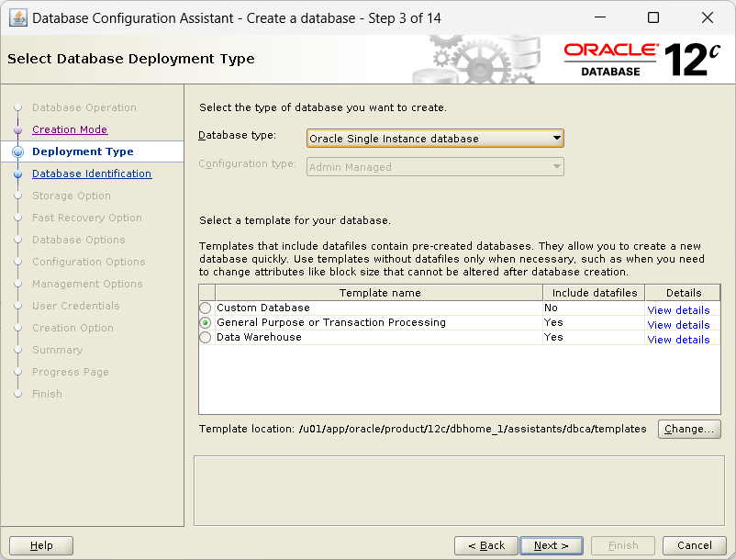The image size is (736, 560).
Task: Select the Deployment Type step in sidebar
Action: tap(83, 151)
